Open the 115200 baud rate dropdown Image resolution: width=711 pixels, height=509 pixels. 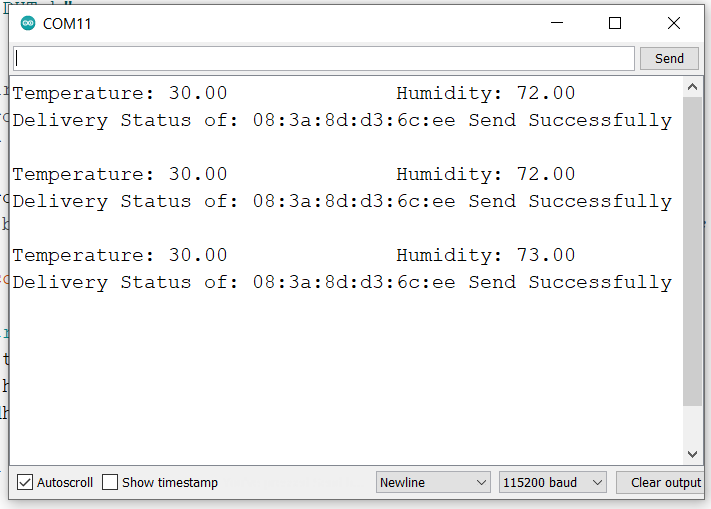(553, 482)
